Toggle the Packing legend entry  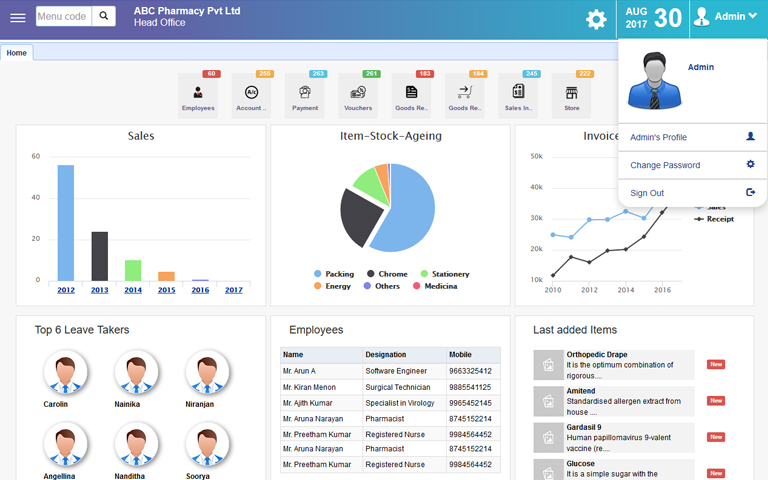(334, 274)
